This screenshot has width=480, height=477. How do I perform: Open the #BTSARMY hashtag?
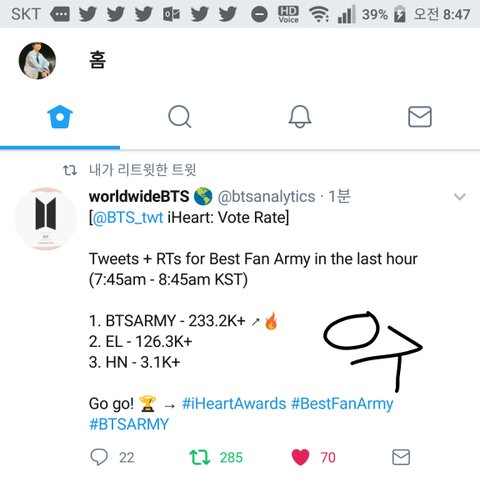(x=129, y=424)
